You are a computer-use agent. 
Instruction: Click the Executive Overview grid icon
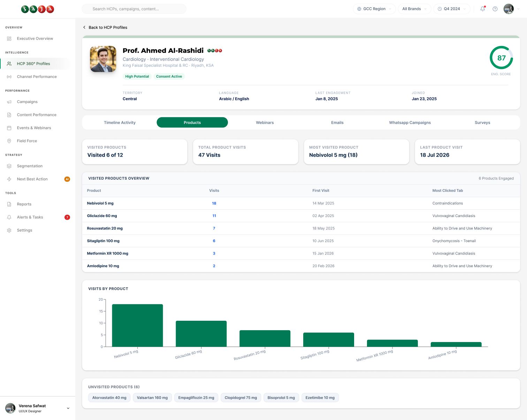[x=9, y=39]
